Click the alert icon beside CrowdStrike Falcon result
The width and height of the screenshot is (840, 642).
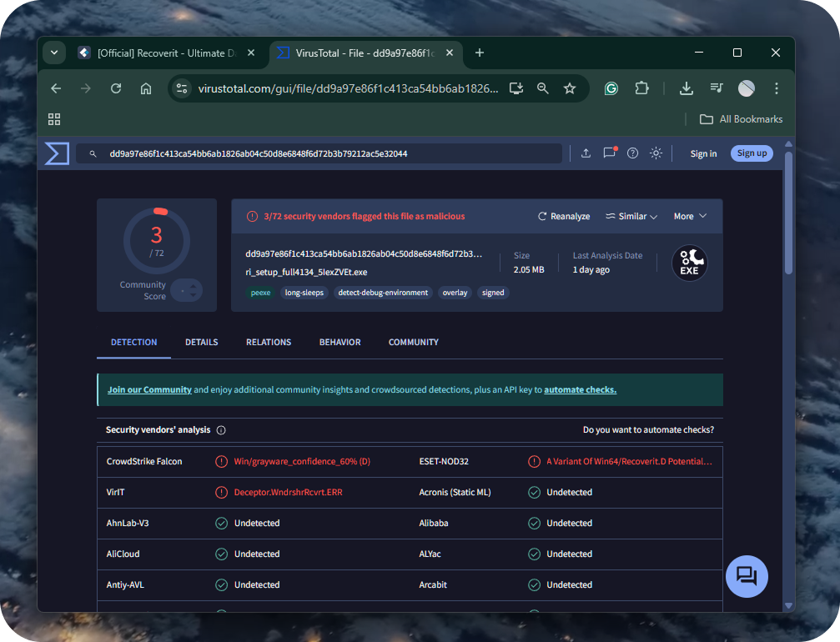click(221, 462)
